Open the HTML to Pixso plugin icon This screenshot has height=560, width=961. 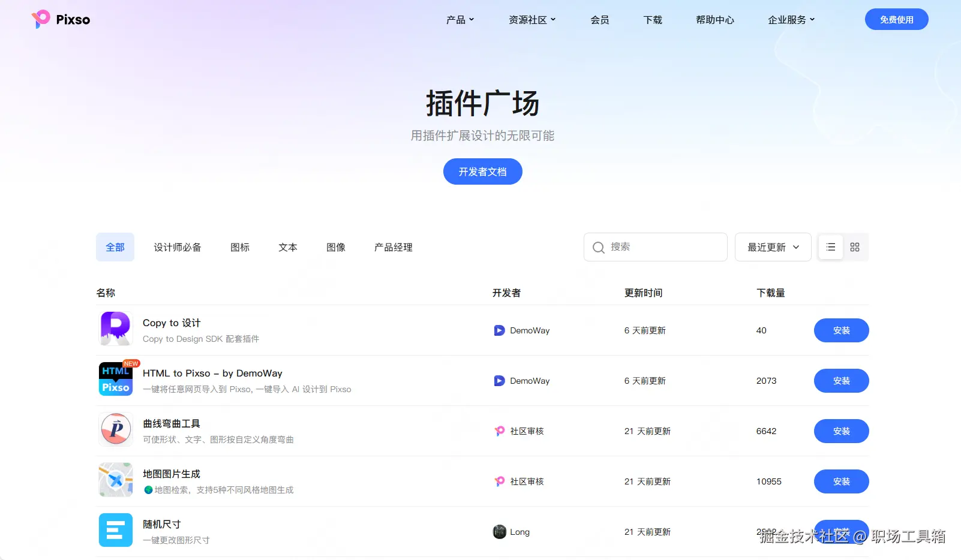pyautogui.click(x=116, y=379)
